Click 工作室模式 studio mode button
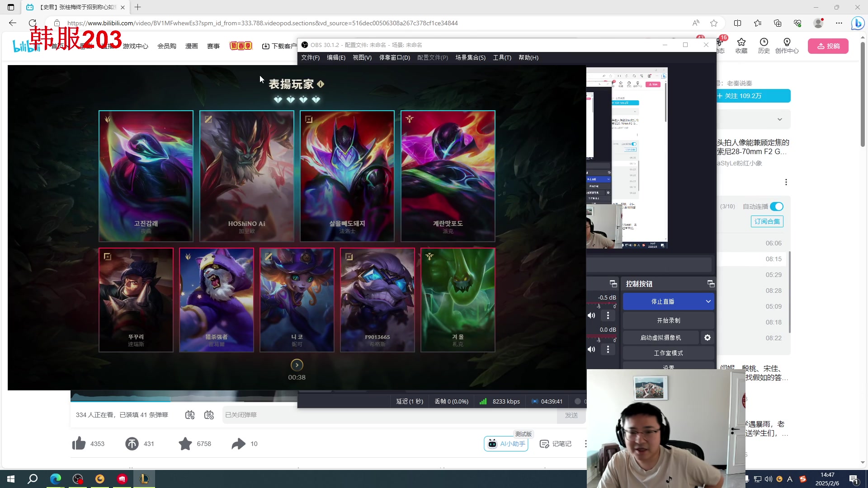This screenshot has height=488, width=868. [669, 353]
